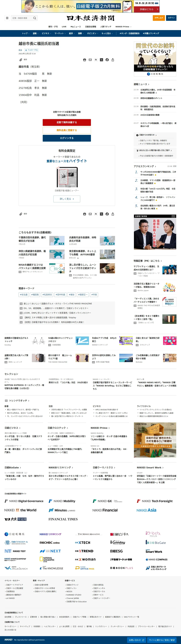The image size is (181, 644).
Task: Expand the 国際 navigation dropdown
Action: (81, 33)
